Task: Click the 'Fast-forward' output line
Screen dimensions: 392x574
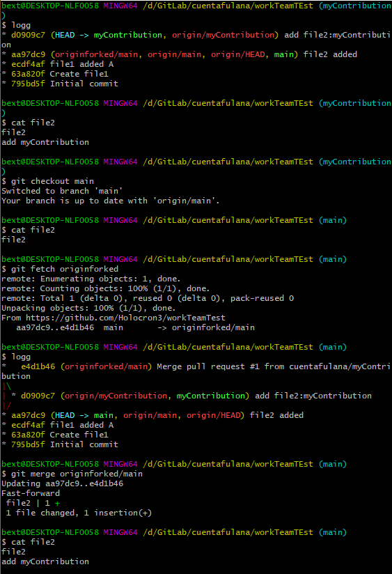Action: coord(31,493)
